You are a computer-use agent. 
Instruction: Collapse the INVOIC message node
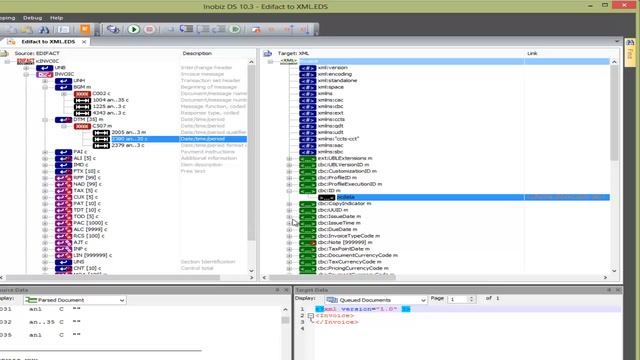point(26,74)
